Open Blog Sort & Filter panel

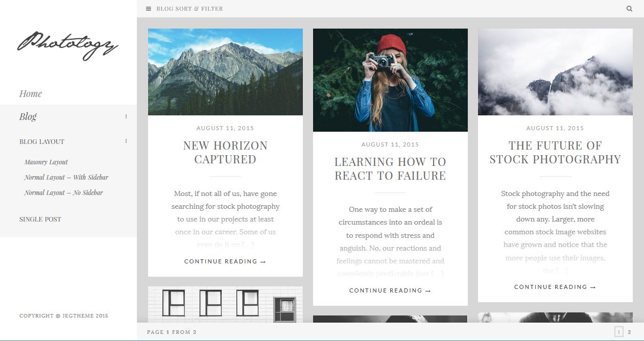189,9
